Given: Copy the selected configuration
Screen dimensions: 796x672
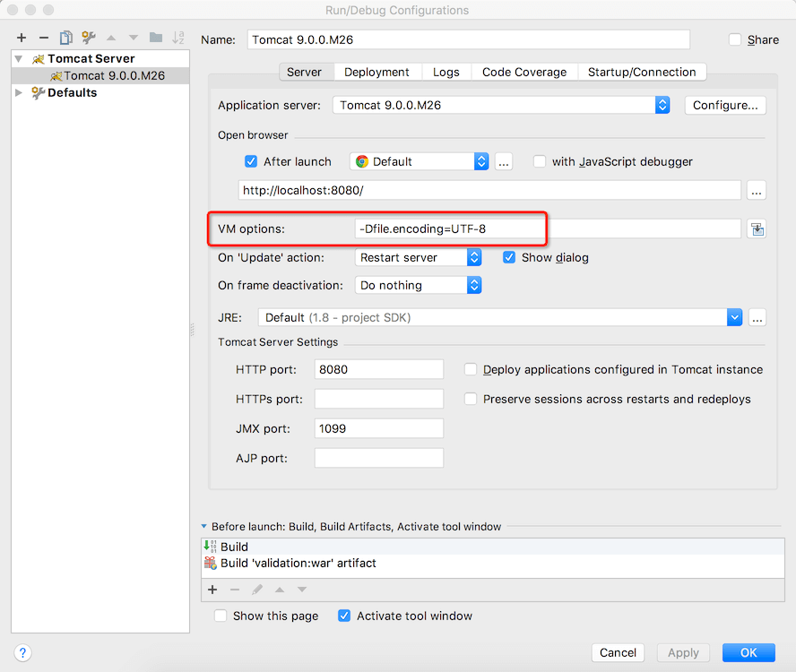Looking at the screenshot, I should click(x=66, y=38).
